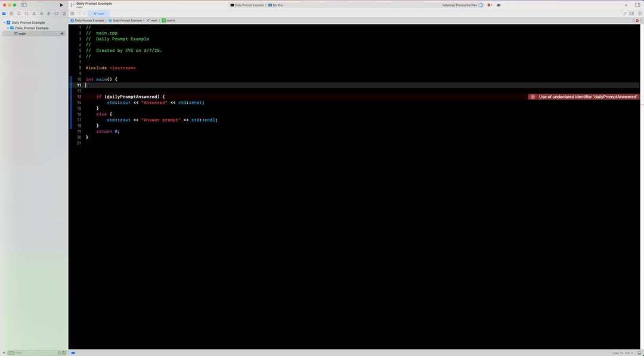The height and width of the screenshot is (356, 644).
Task: Click the red error count indicator
Action: point(490,5)
